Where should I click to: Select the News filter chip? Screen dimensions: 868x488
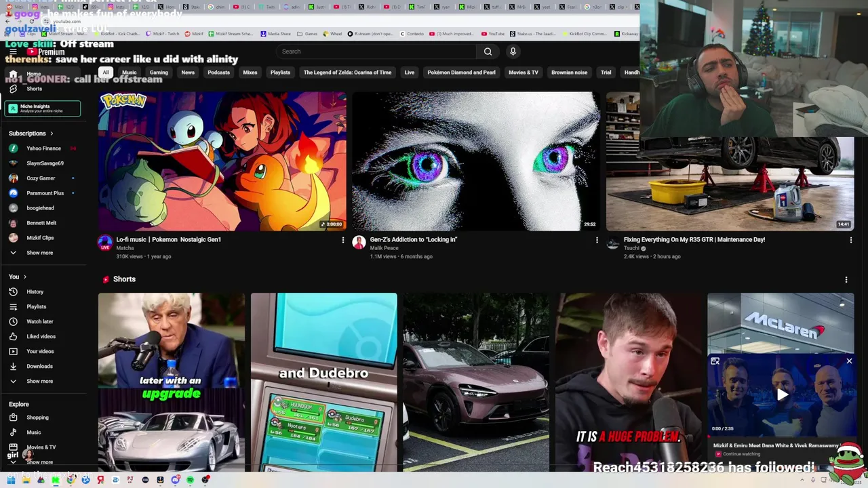[188, 73]
